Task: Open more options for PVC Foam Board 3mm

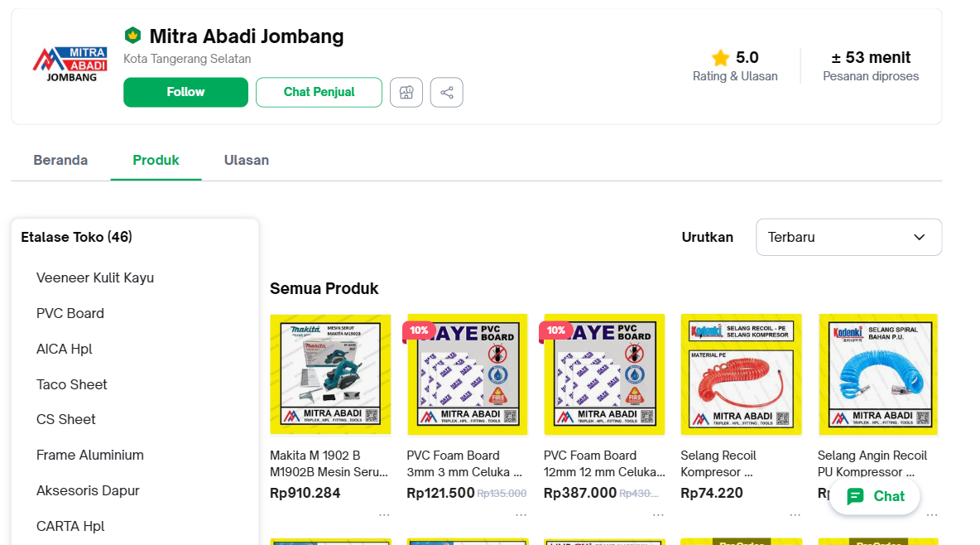Action: click(521, 514)
